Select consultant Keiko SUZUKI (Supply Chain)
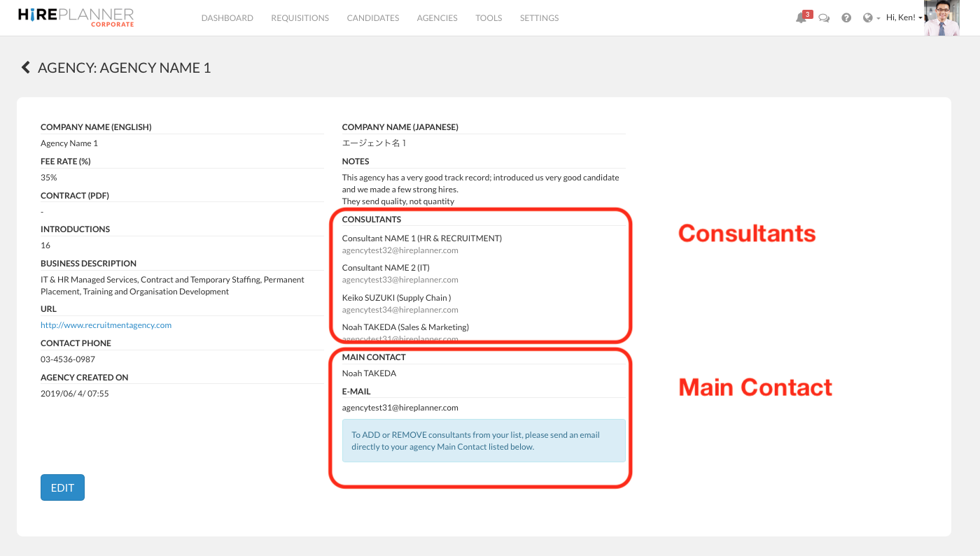Image resolution: width=980 pixels, height=556 pixels. click(396, 298)
